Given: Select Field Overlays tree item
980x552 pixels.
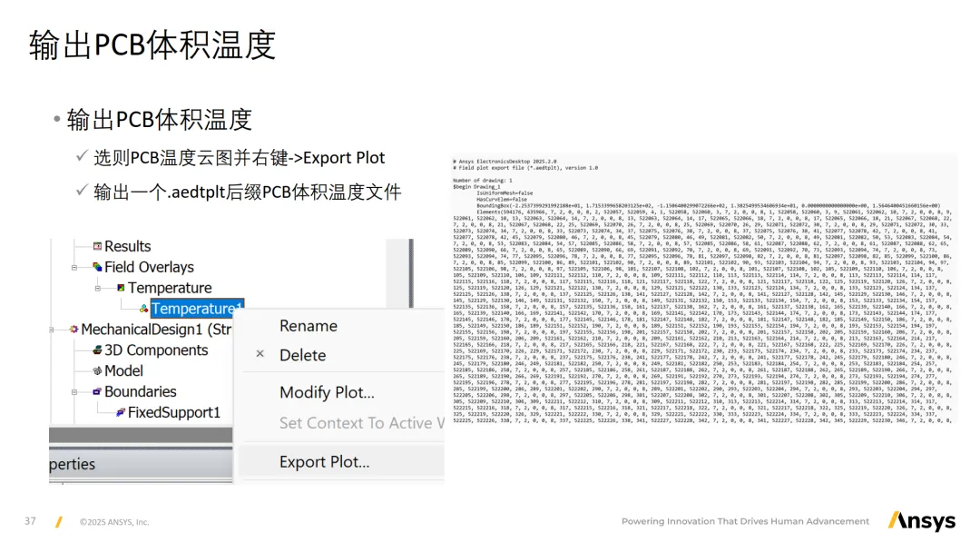Looking at the screenshot, I should coord(150,267).
